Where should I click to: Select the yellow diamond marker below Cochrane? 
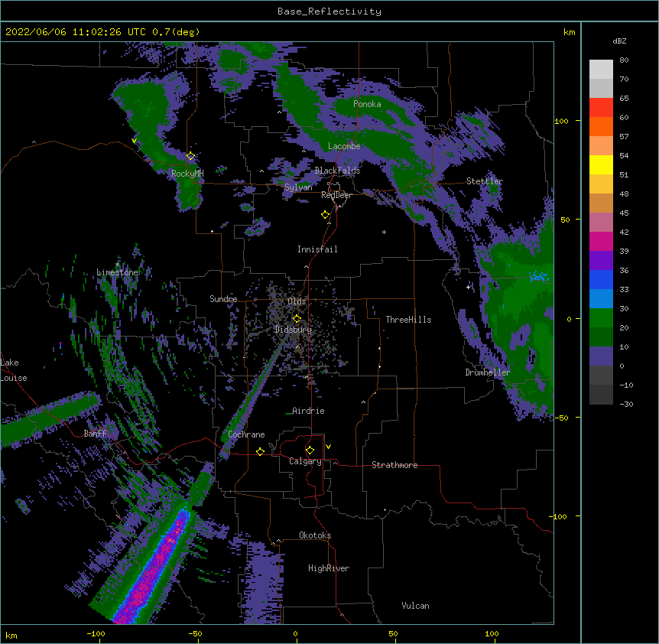[x=260, y=451]
